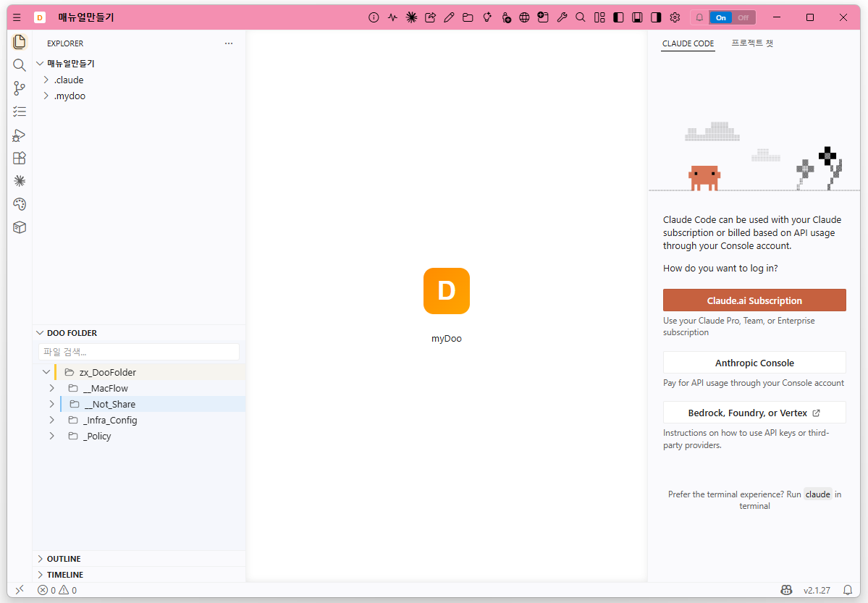Viewport: 868px width, 603px height.
Task: Expand the .mydoo folder
Action: point(46,96)
